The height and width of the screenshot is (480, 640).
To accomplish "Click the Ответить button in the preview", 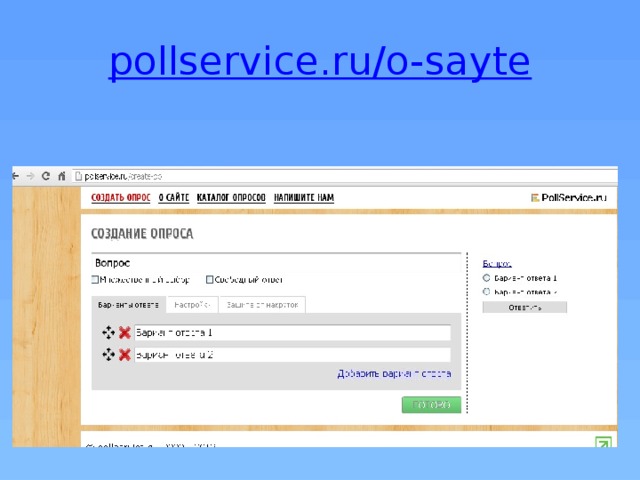I will 524,307.
